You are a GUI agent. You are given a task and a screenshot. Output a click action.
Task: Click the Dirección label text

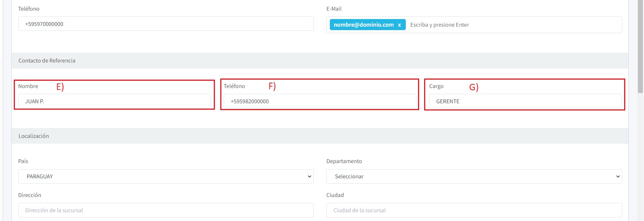(29, 195)
